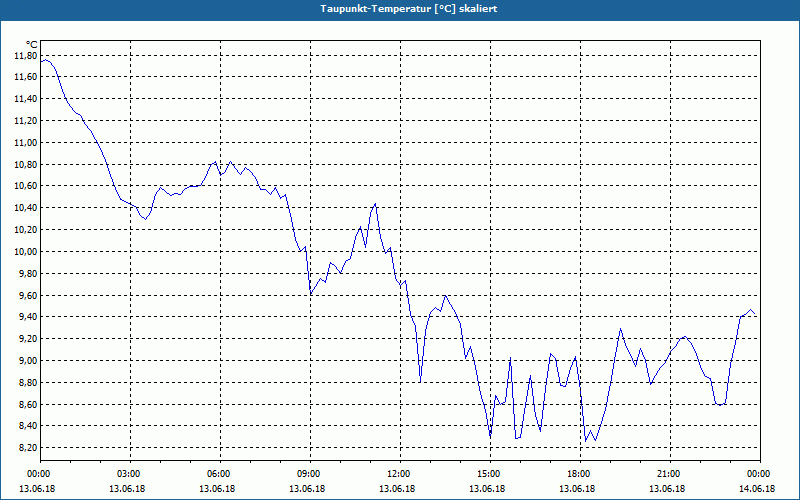Image resolution: width=800 pixels, height=500 pixels.
Task: Click the 14.06.18 date label
Action: pyautogui.click(x=757, y=489)
